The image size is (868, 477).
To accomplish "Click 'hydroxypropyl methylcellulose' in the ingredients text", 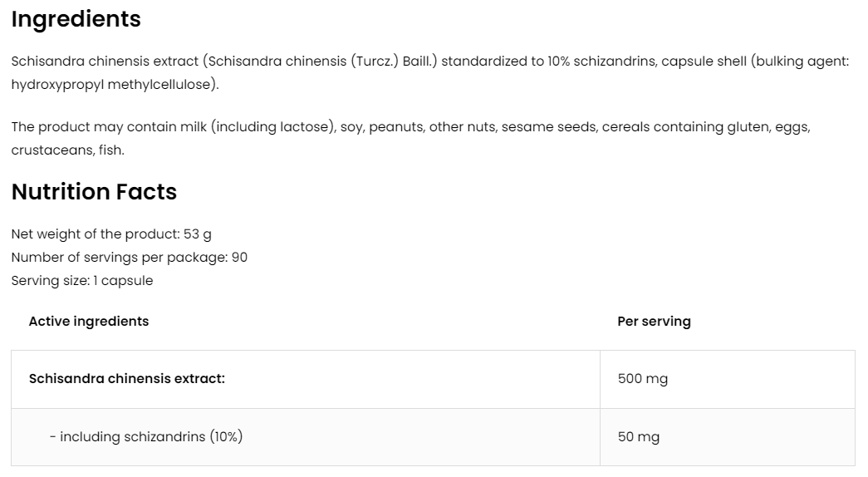I will point(111,85).
